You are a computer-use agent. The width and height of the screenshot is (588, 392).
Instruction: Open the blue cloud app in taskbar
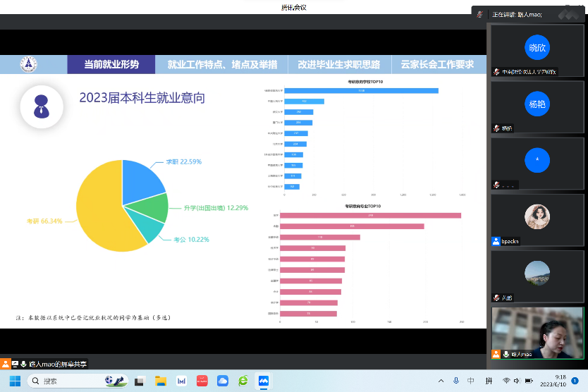click(223, 381)
